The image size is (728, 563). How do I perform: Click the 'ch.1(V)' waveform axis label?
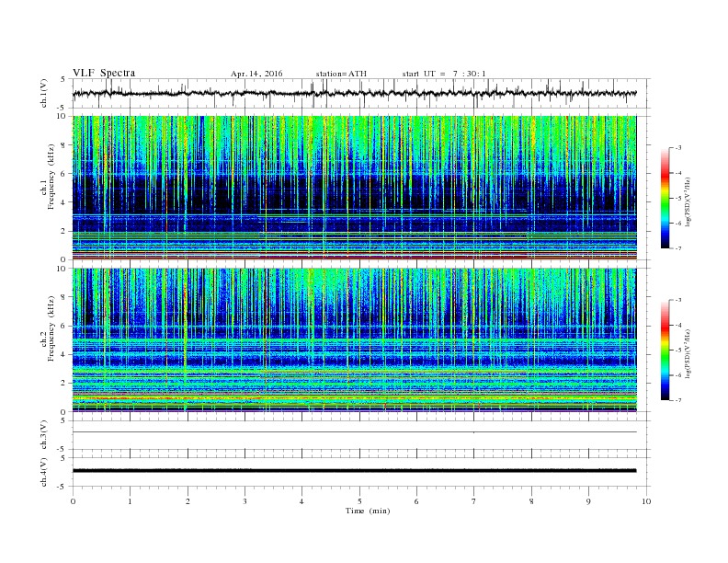click(x=44, y=93)
